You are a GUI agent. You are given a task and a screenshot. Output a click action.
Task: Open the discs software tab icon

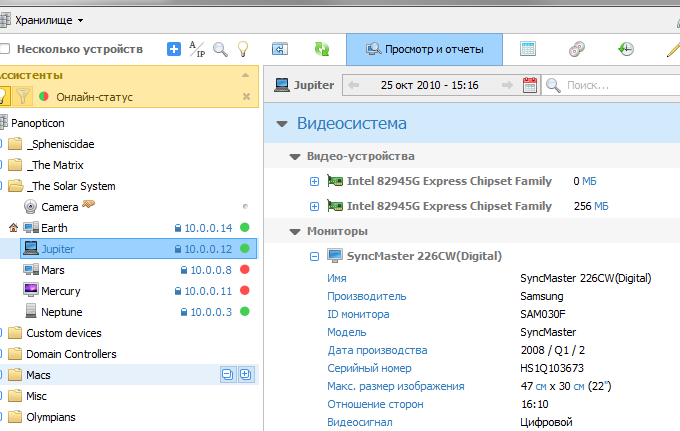point(577,49)
